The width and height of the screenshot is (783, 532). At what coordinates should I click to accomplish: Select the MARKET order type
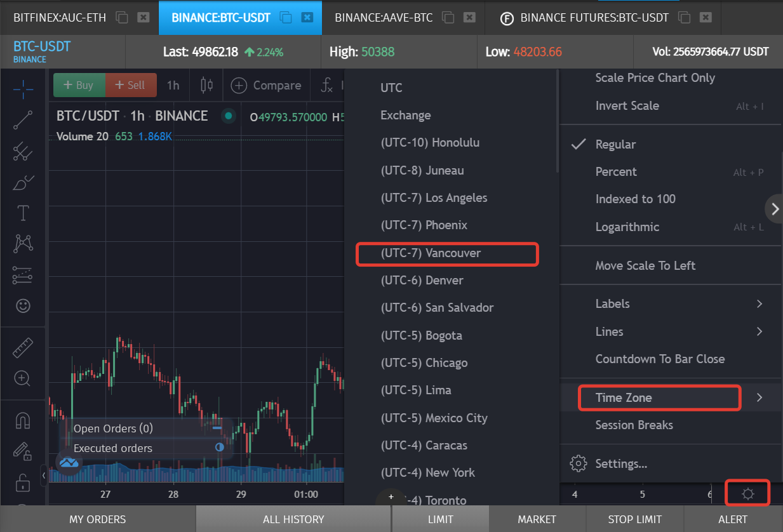pos(537,519)
